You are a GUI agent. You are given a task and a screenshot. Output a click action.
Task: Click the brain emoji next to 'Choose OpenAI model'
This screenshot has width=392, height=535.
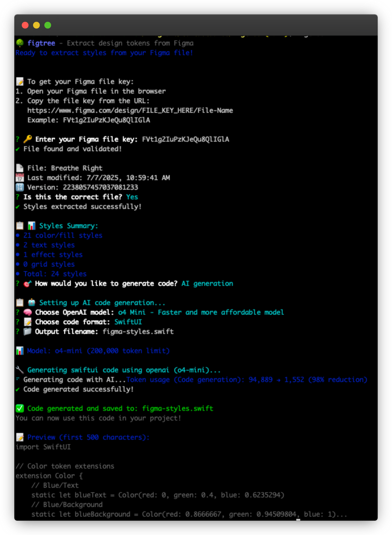point(28,312)
